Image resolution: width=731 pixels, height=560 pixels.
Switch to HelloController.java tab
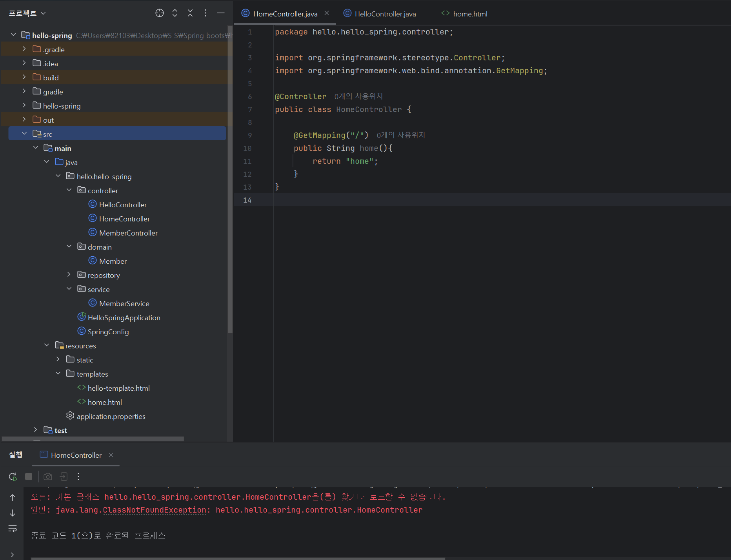(x=380, y=14)
